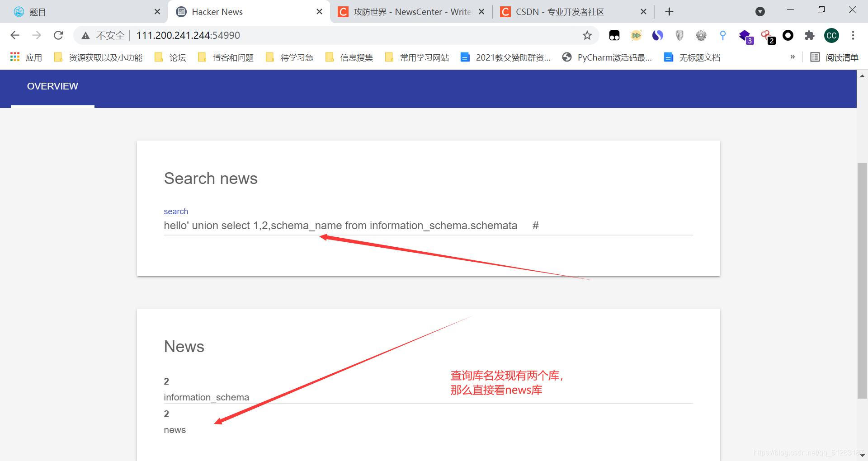Open the 论坛 bookmark folder
Image resolution: width=868 pixels, height=461 pixels.
(x=170, y=57)
